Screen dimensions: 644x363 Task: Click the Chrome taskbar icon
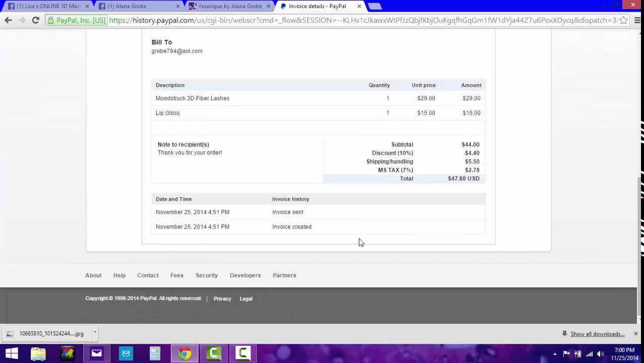click(x=184, y=353)
